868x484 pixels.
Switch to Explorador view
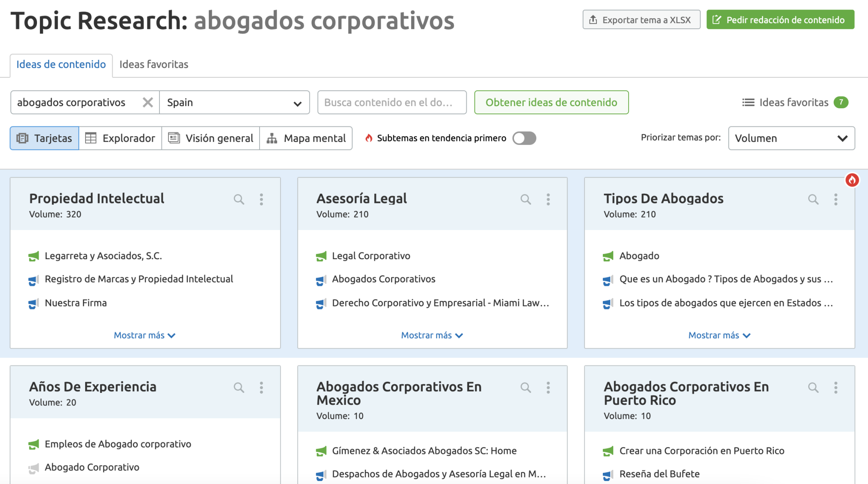click(x=120, y=138)
